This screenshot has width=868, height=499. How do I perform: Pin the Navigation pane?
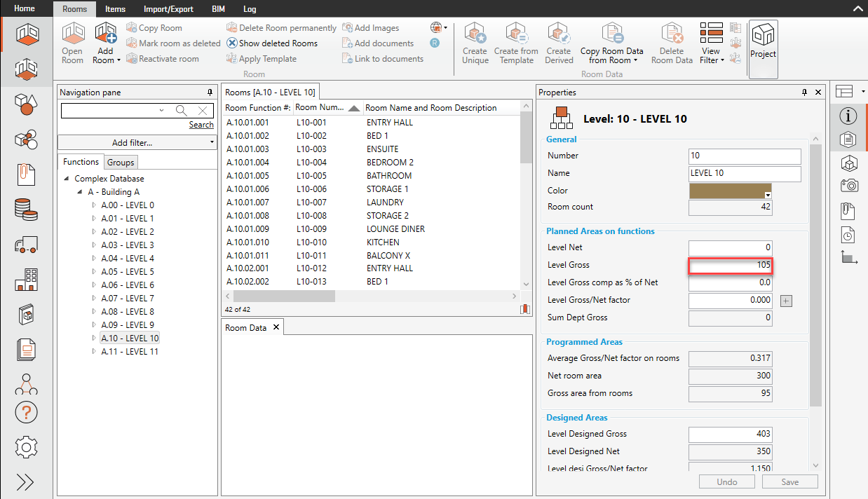(x=210, y=93)
